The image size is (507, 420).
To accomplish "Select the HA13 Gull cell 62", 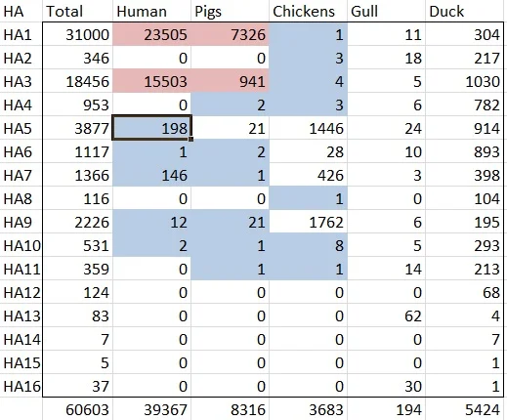I will coord(386,315).
